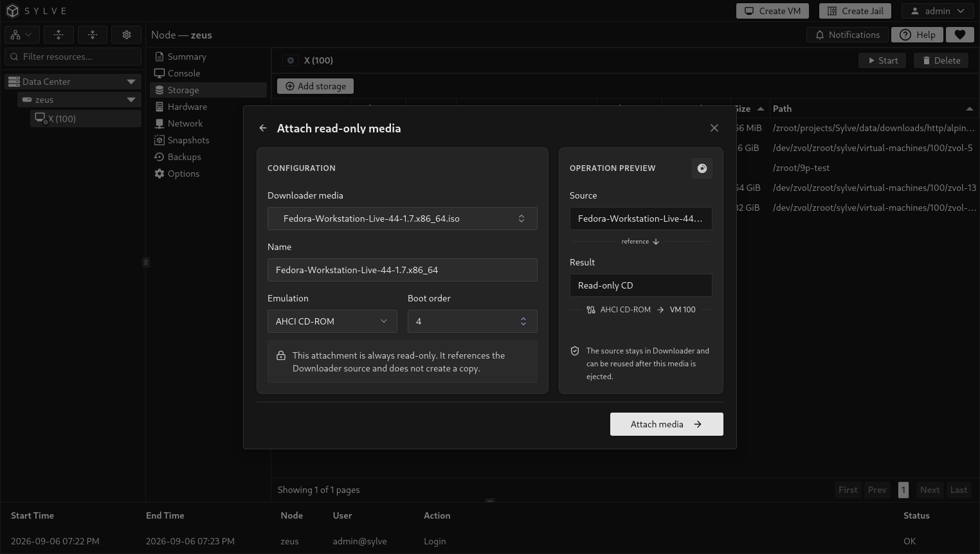Open the Options section

tap(208, 174)
